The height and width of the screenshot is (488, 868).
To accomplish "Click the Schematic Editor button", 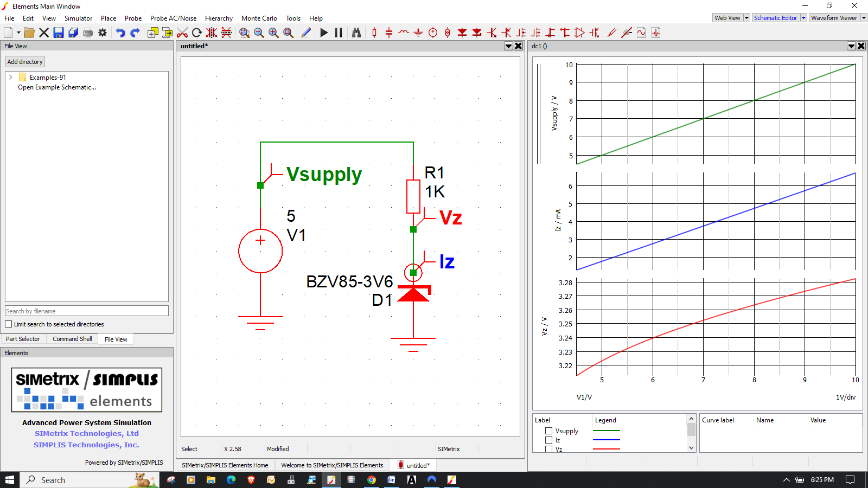I will coord(776,18).
